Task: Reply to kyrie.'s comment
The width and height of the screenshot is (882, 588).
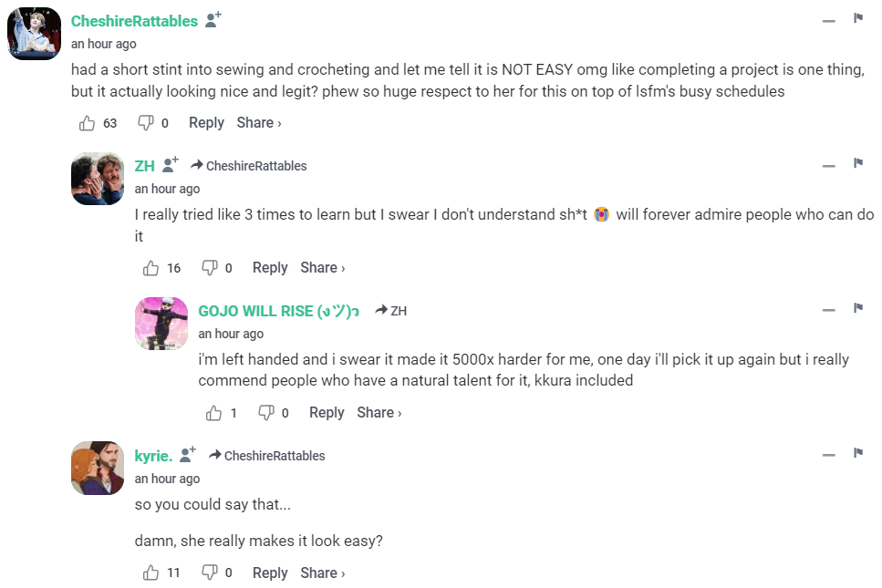Action: point(270,573)
